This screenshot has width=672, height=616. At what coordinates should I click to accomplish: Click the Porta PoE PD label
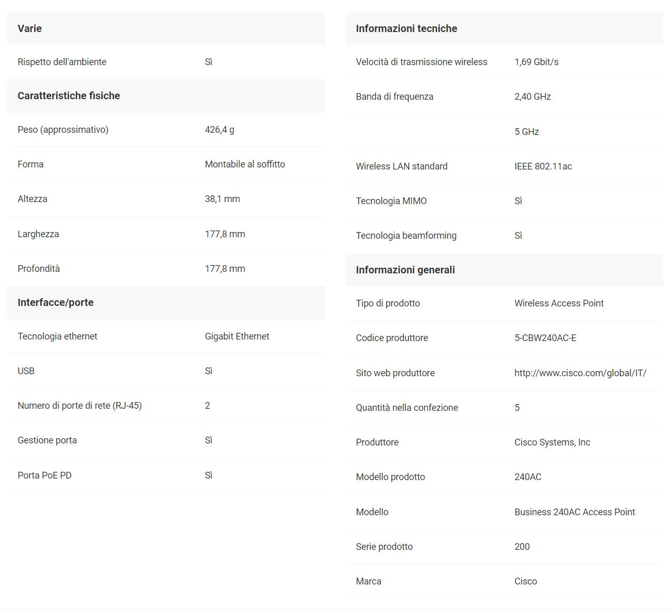tap(44, 475)
